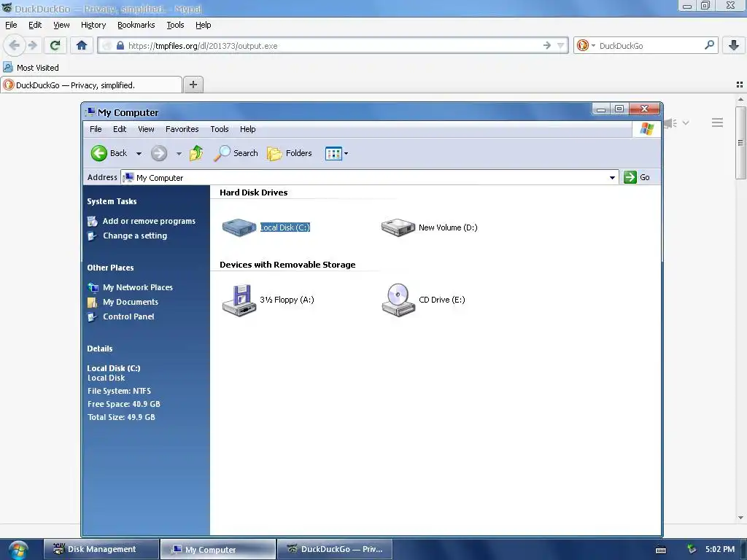Open the browser Help menu
Viewport: 747px width, 560px height.
coord(204,25)
